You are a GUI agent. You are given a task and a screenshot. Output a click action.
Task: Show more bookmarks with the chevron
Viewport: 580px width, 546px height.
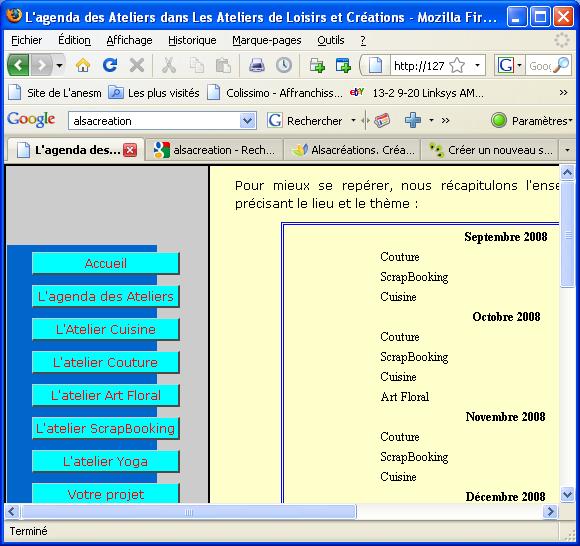[x=563, y=92]
